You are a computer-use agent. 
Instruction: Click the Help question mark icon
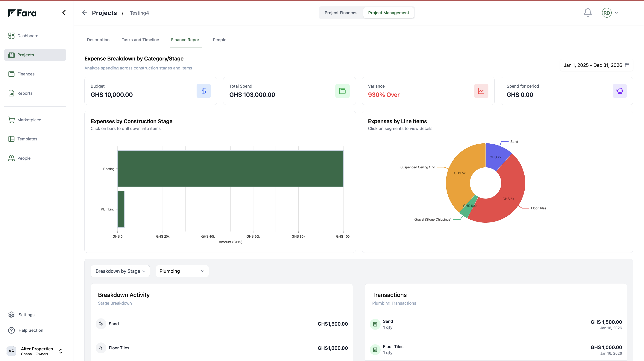pyautogui.click(x=11, y=330)
